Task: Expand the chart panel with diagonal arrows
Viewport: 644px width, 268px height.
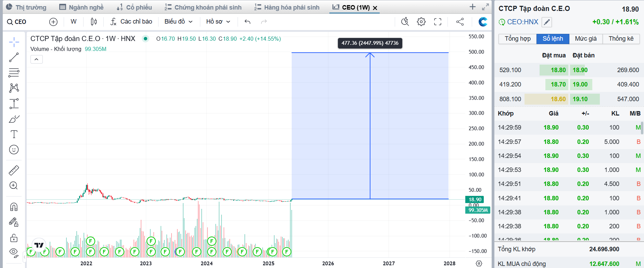Action: tap(485, 7)
